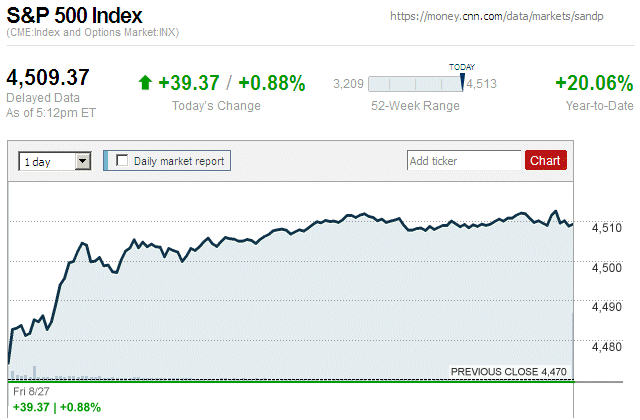
Task: Click the +0.88% Today's Change value
Action: [x=272, y=83]
